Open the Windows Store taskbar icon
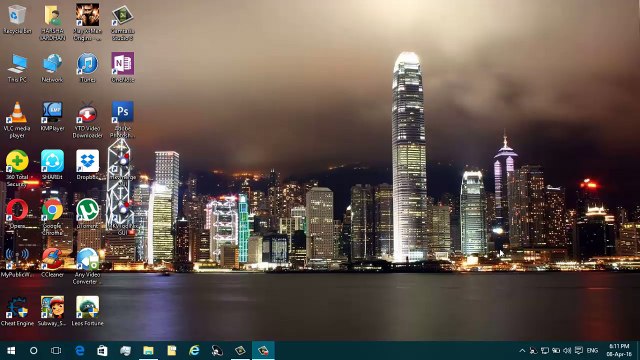Screen dimensions: 640x360 pyautogui.click(x=102, y=351)
